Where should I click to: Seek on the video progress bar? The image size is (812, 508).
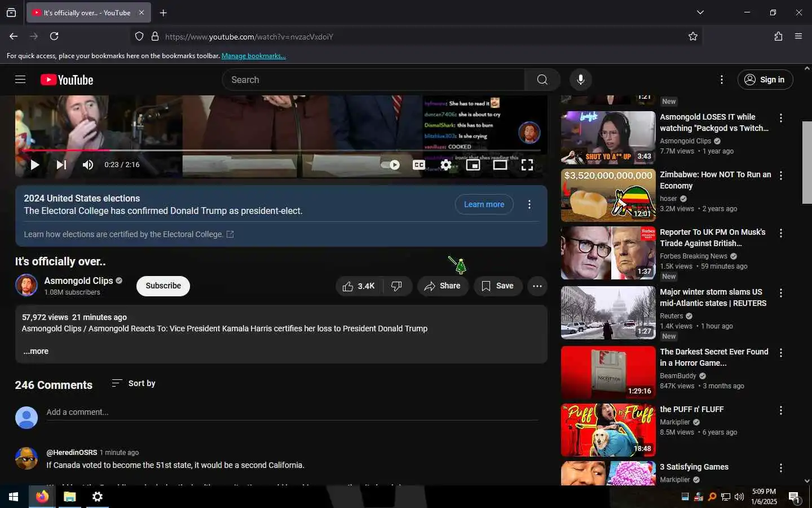[x=281, y=150]
